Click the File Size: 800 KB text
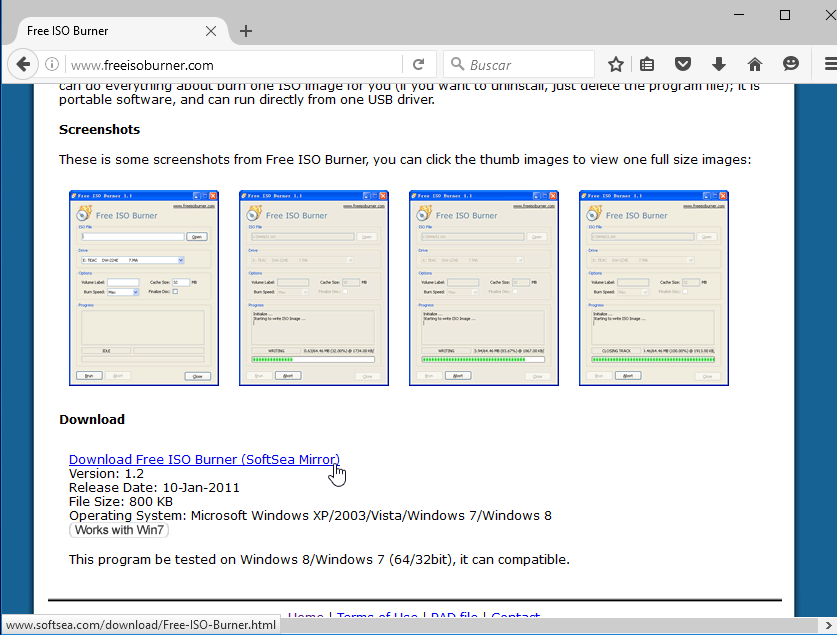Viewport: 837px width, 635px height. (x=121, y=502)
